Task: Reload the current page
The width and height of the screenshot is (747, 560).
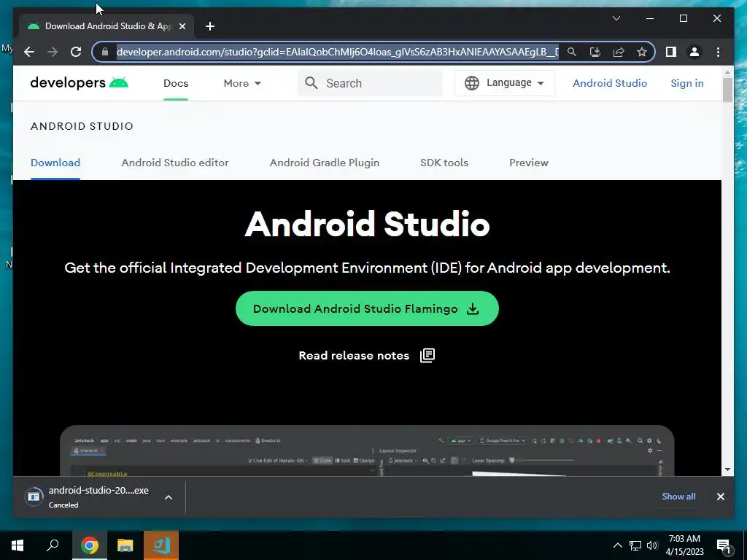Action: click(x=76, y=52)
